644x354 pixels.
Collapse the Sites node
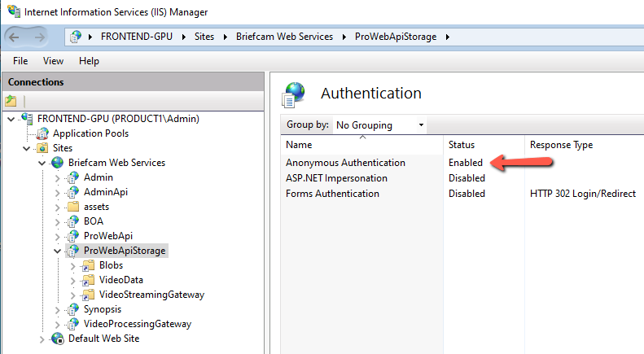26,148
